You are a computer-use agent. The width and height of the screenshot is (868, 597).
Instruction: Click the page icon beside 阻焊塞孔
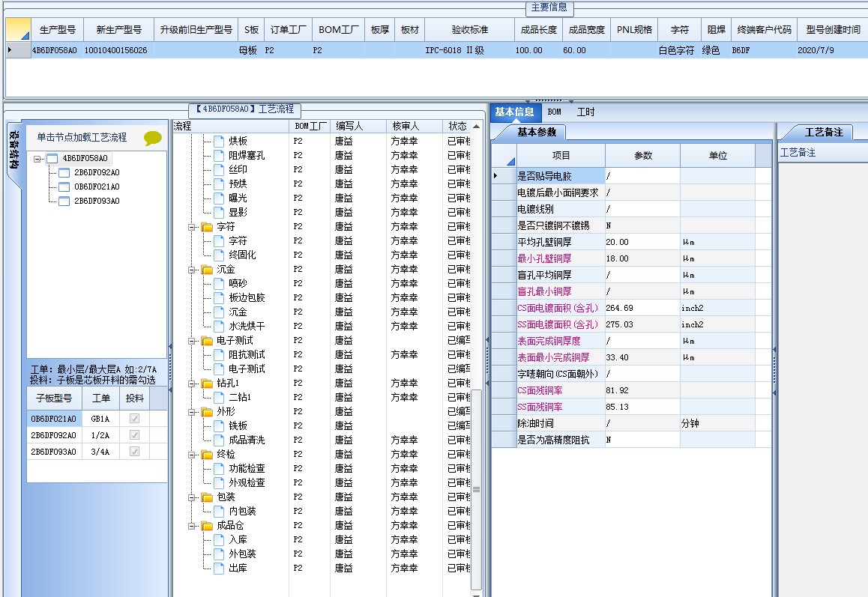tap(219, 156)
